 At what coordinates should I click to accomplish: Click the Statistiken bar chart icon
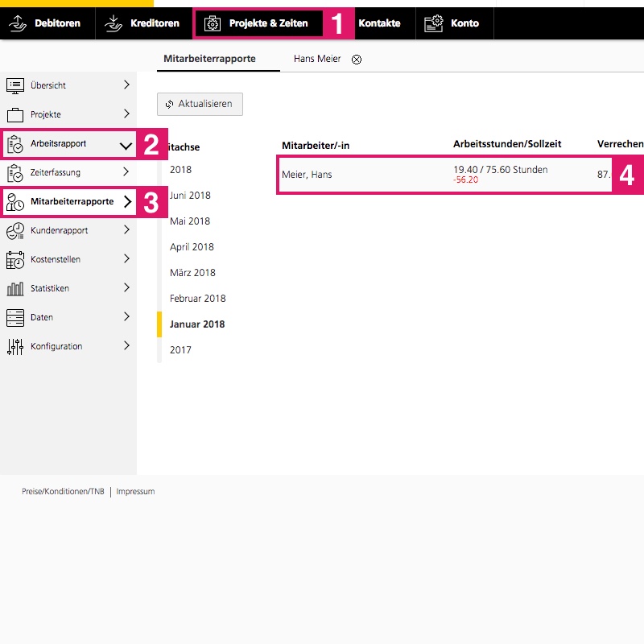[15, 288]
